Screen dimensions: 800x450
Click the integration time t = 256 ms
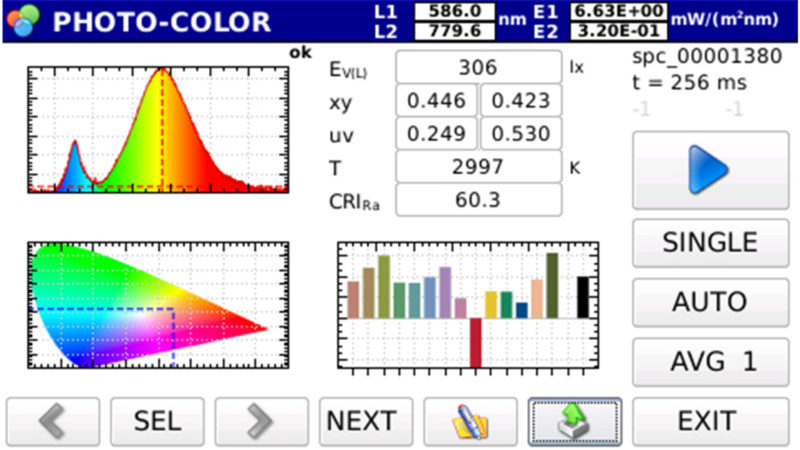pyautogui.click(x=690, y=82)
